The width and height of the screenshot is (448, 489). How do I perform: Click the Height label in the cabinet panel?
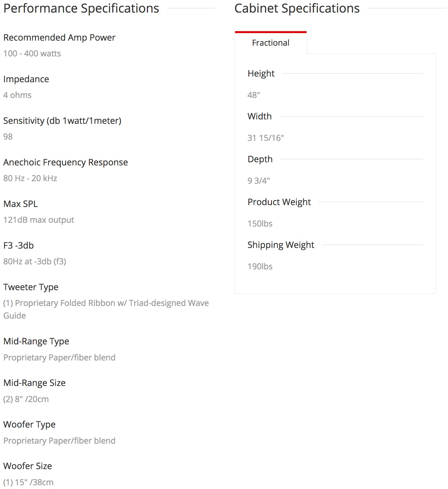tap(261, 73)
